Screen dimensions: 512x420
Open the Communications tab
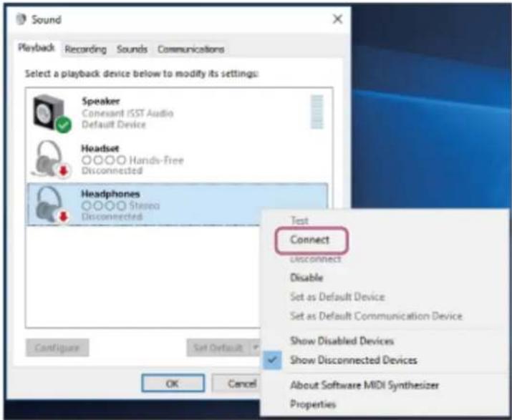(191, 49)
